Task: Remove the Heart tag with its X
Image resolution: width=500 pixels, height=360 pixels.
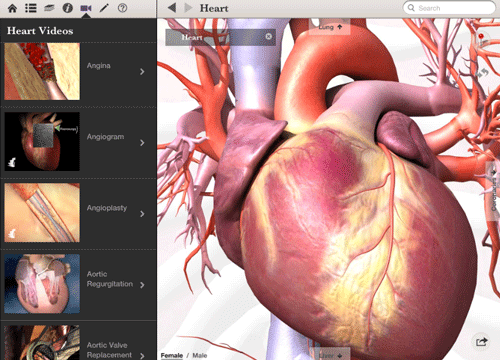Action: tap(269, 36)
